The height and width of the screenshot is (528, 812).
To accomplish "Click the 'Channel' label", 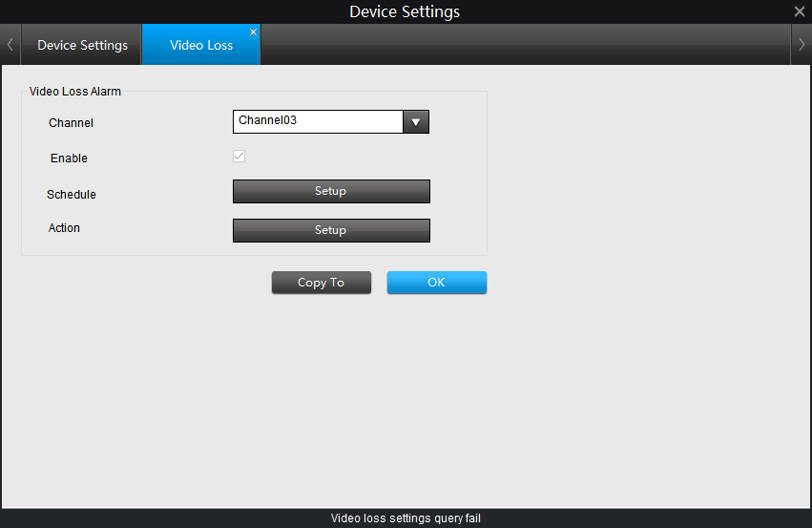I will click(x=71, y=123).
